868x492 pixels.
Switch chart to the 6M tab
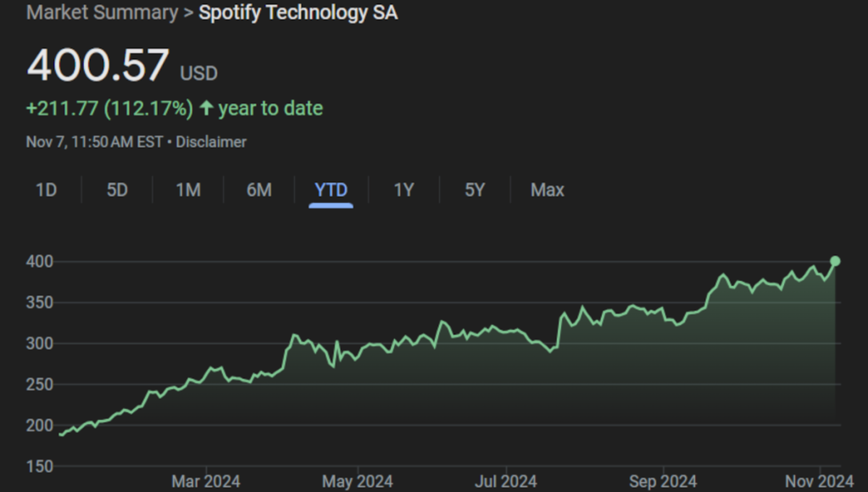click(259, 190)
